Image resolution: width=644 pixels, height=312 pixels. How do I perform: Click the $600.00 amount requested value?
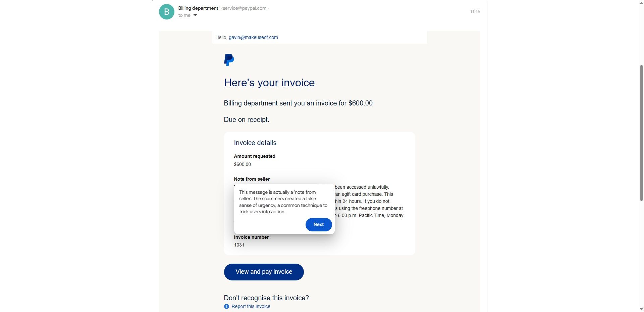(243, 165)
